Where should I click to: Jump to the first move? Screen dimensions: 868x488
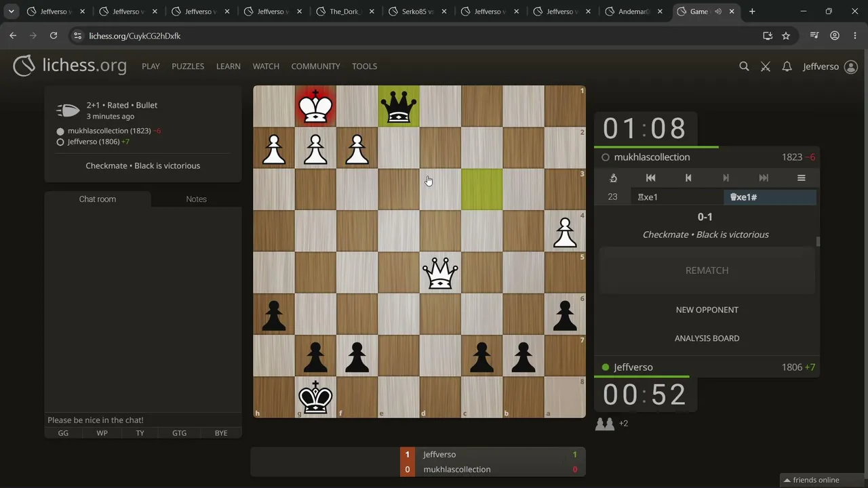pyautogui.click(x=650, y=178)
